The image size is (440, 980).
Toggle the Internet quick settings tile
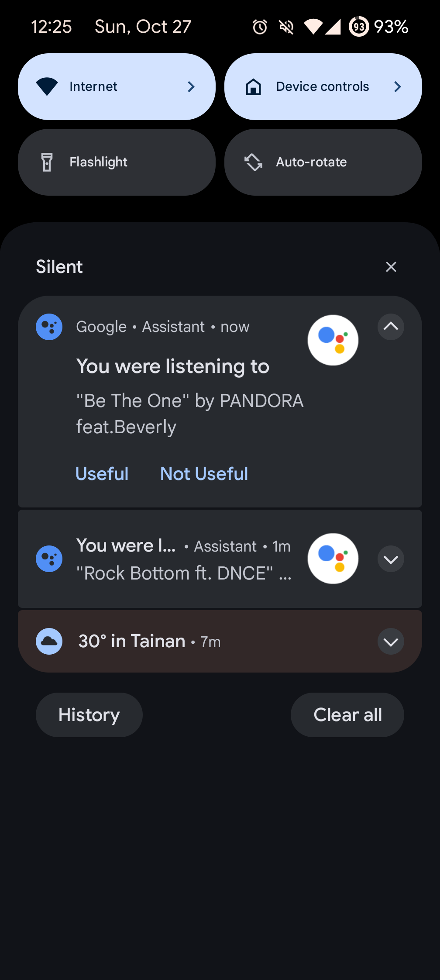[x=100, y=87]
